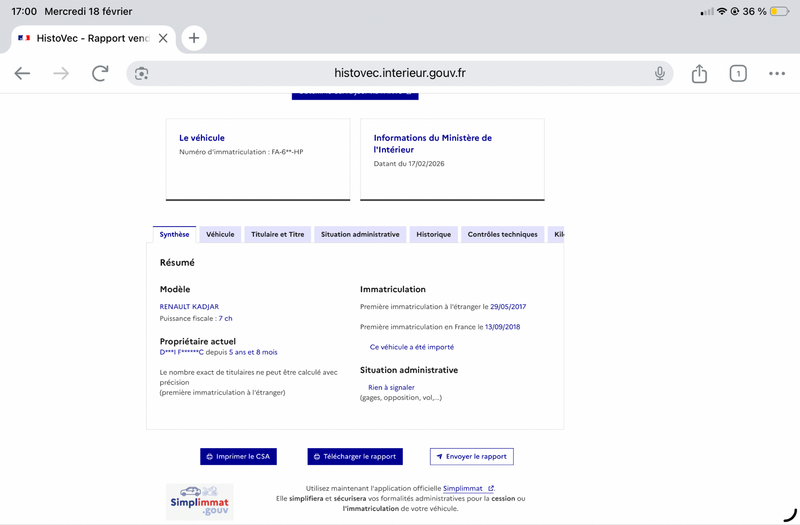Tap the Safari back arrow
800x525 pixels.
tap(22, 73)
